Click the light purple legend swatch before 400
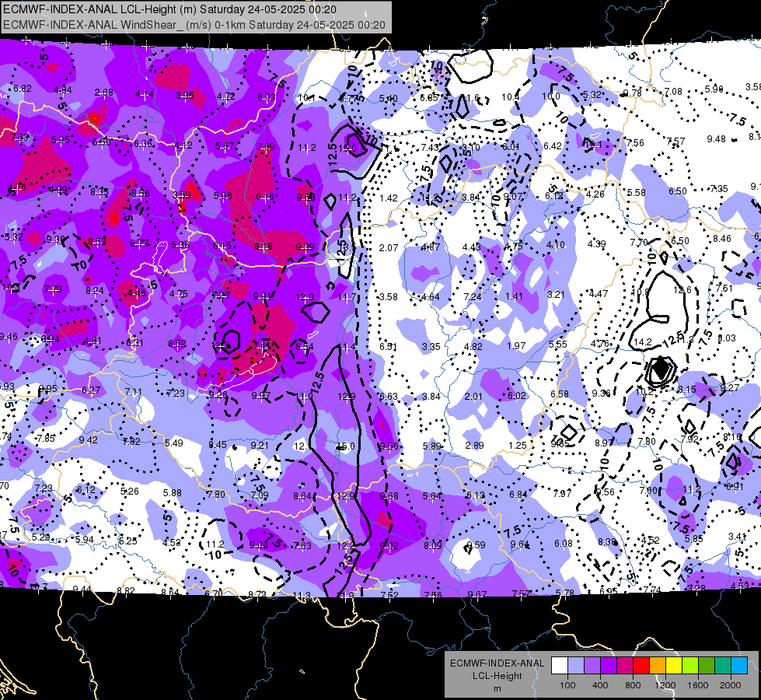761x700 pixels. point(592,666)
